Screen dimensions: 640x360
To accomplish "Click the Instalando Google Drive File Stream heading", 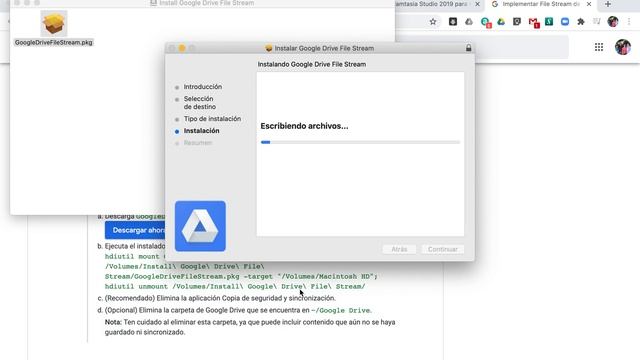I will tap(312, 64).
